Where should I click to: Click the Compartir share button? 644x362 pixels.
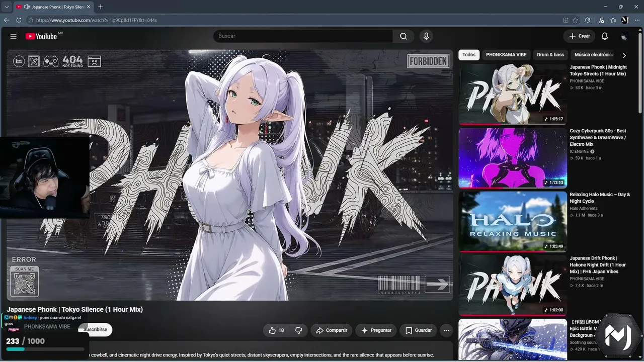pyautogui.click(x=332, y=330)
